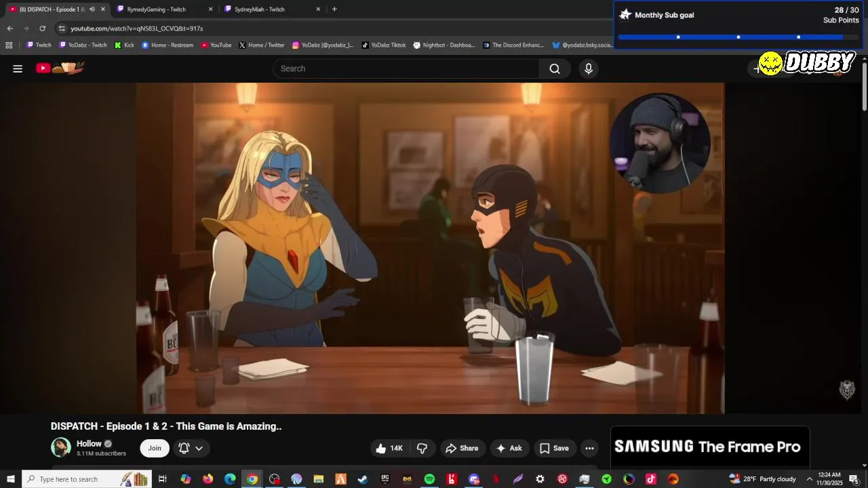The height and width of the screenshot is (488, 868).
Task: Open the yodabz.bsky.social bookmark
Action: (x=583, y=45)
